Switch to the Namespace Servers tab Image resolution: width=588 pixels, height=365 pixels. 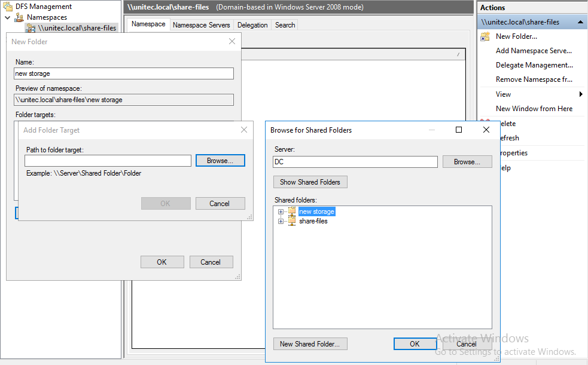(201, 25)
